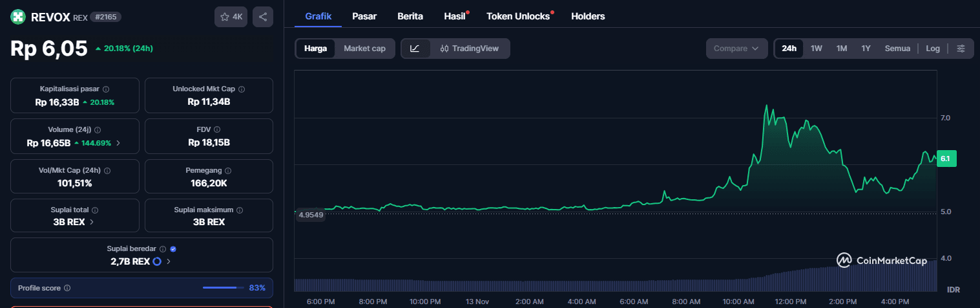
Task: Click info icon beside Suplai beredar
Action: (163, 248)
